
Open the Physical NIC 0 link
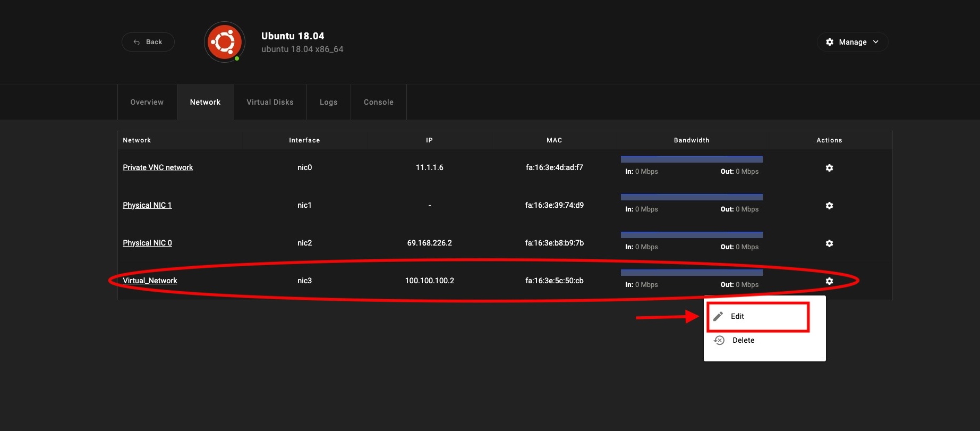(147, 243)
